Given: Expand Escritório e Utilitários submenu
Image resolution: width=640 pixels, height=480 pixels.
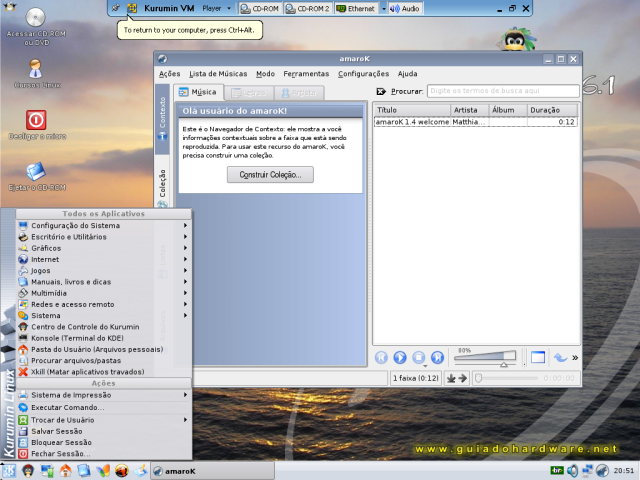Looking at the screenshot, I should (104, 237).
